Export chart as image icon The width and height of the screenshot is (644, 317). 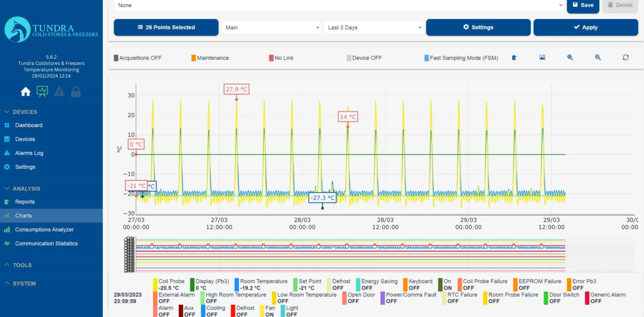542,58
